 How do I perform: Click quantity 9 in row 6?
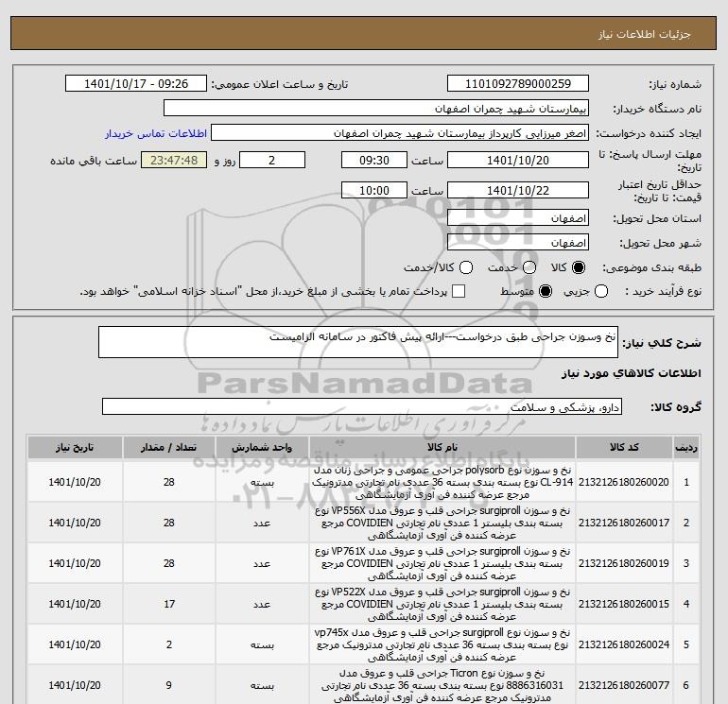[169, 685]
